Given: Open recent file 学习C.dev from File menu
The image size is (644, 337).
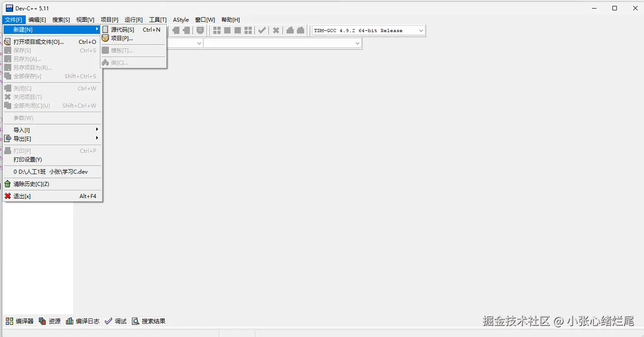Looking at the screenshot, I should pos(52,172).
